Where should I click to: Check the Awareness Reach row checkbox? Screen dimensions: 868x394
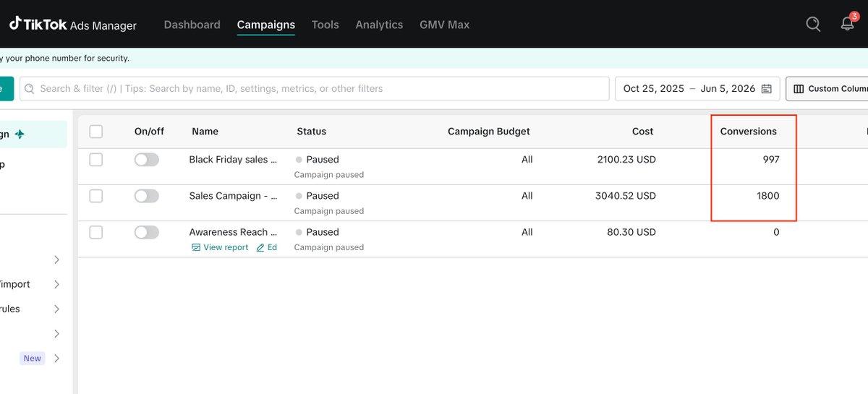point(96,232)
